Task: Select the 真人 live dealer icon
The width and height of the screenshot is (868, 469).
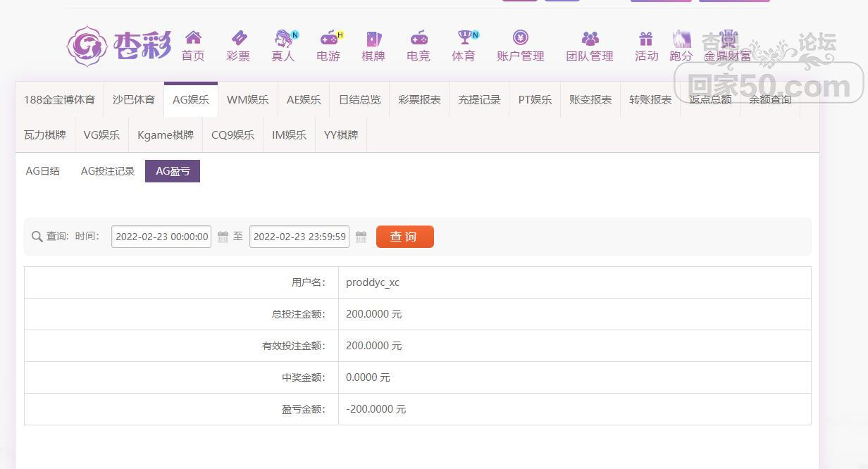Action: coord(283,38)
